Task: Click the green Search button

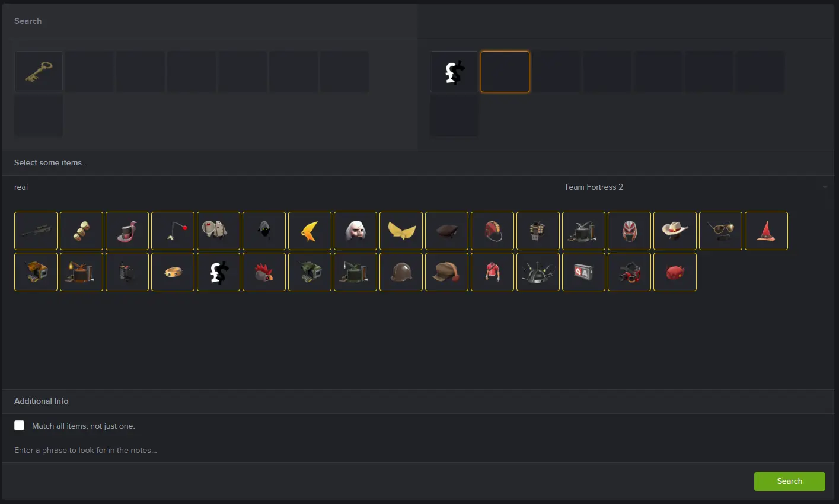Action: point(790,481)
